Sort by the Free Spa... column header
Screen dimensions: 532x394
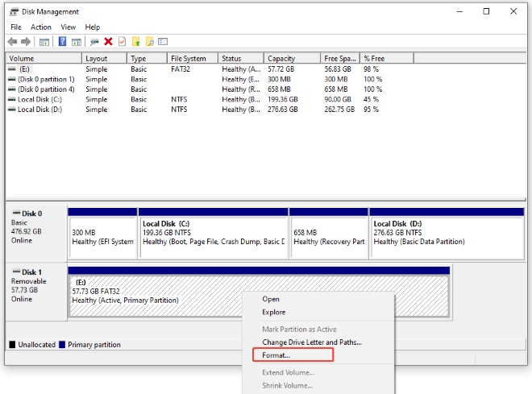pyautogui.click(x=340, y=58)
